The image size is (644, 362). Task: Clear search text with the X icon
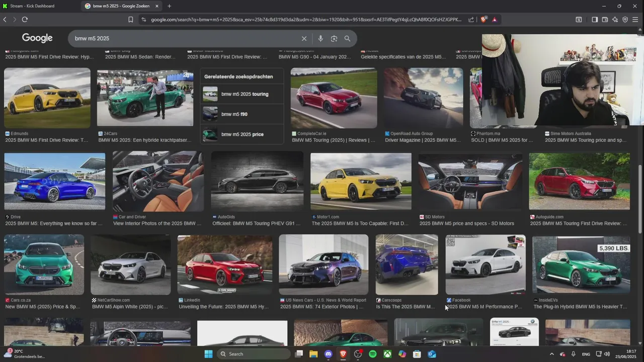click(304, 39)
